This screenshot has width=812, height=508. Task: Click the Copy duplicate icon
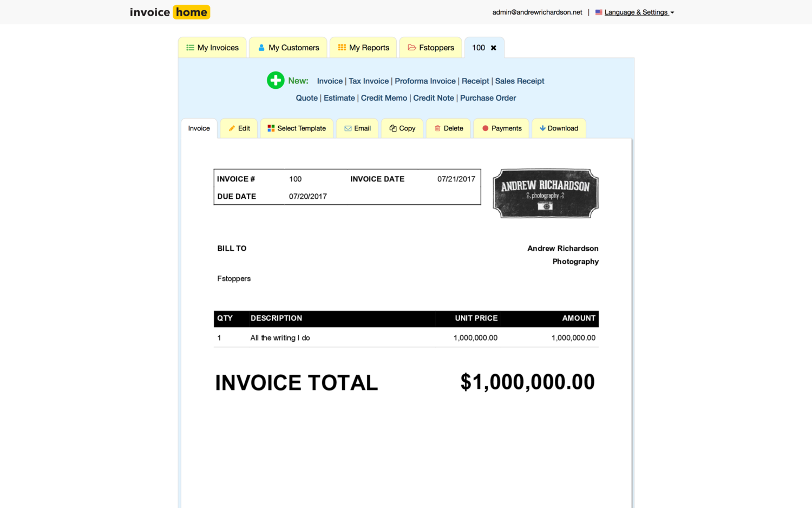[392, 128]
